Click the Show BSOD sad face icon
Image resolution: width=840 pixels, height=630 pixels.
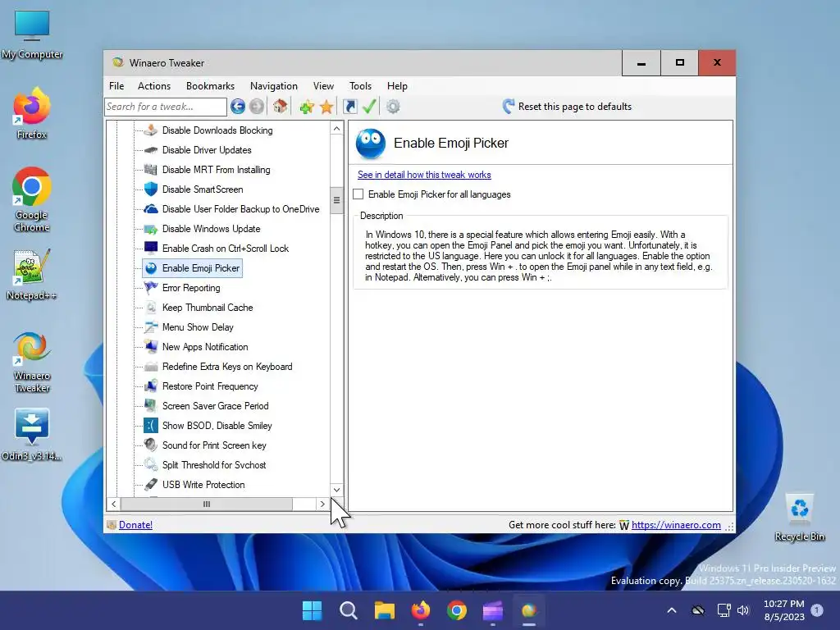151,426
